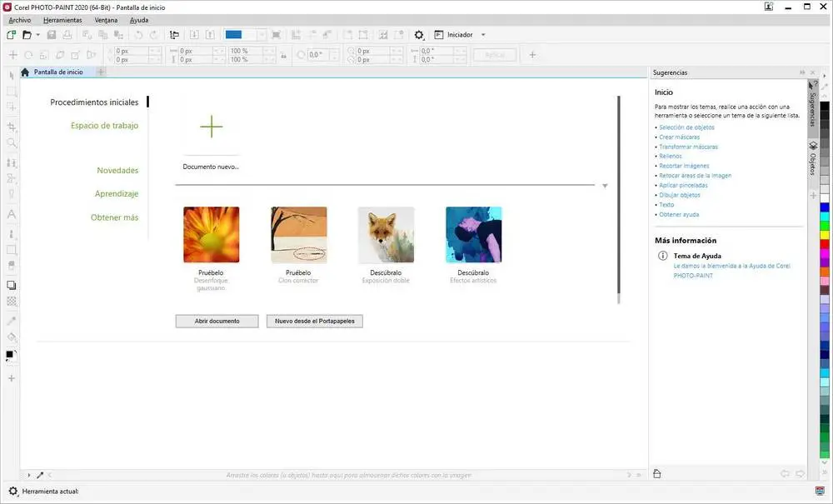This screenshot has width=833, height=504.
Task: Expand the color palette flyout arrow
Action: (825, 77)
